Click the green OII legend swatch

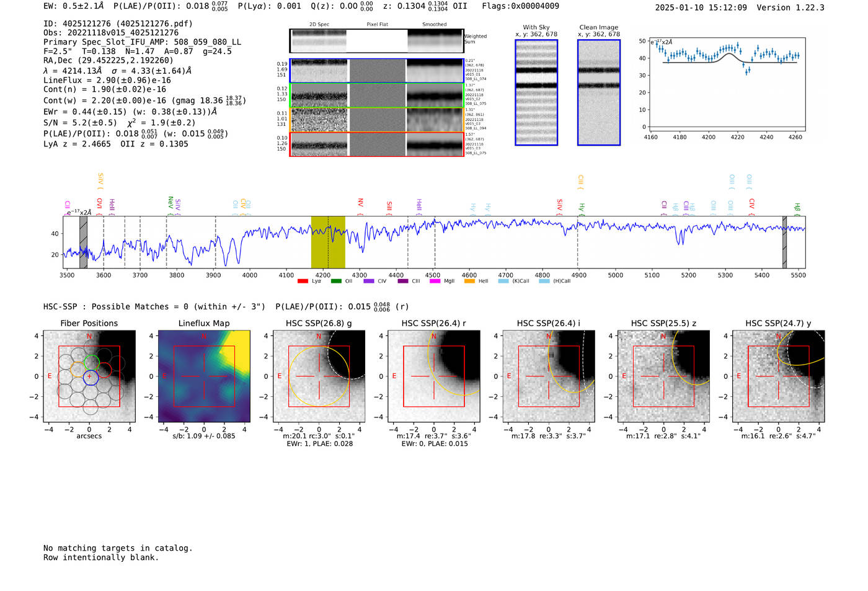pos(336,282)
